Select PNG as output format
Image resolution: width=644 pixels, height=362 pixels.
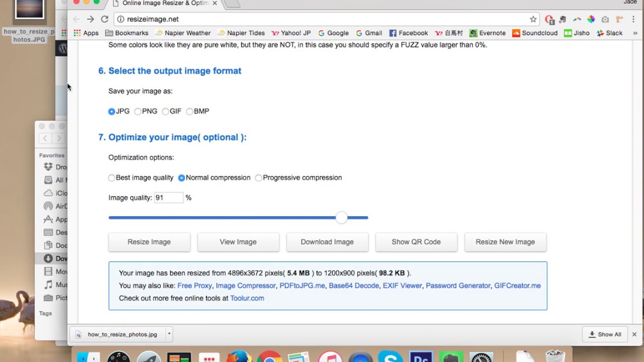[x=138, y=112]
